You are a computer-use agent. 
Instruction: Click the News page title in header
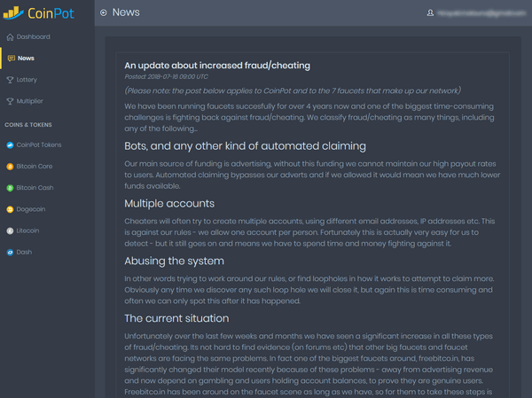[x=126, y=12]
